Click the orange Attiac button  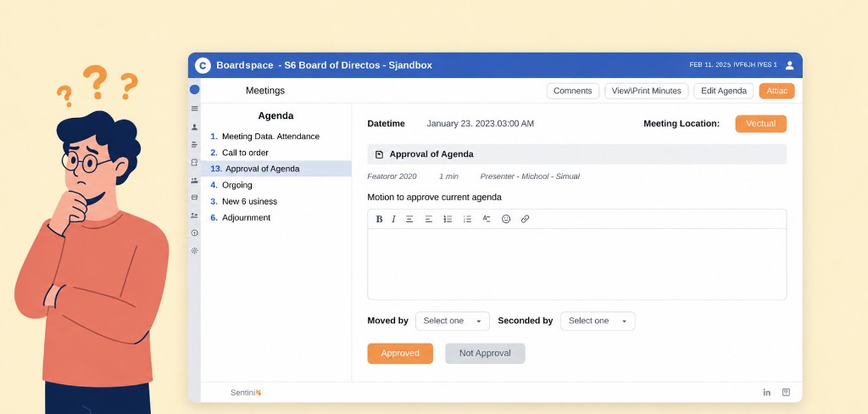pyautogui.click(x=776, y=91)
